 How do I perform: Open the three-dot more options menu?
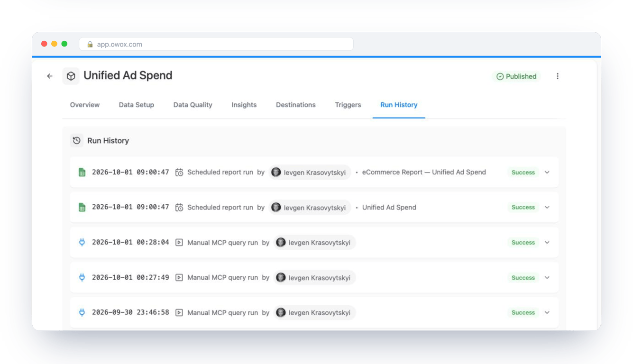point(558,76)
